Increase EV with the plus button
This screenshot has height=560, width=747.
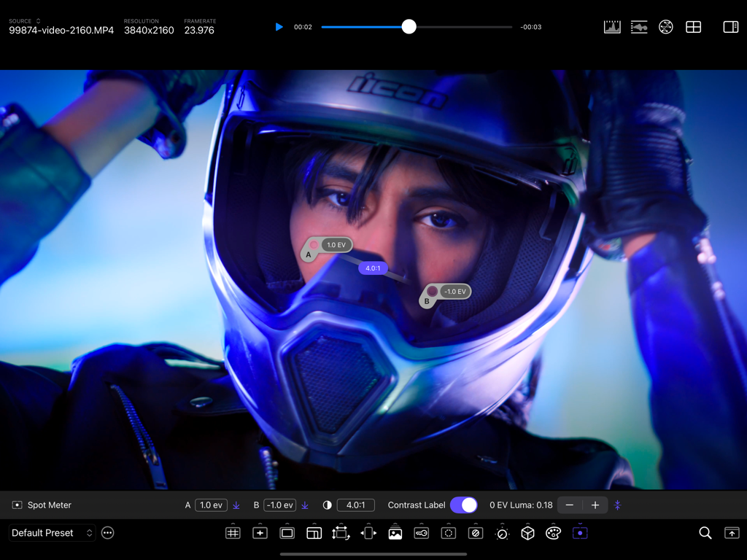595,505
